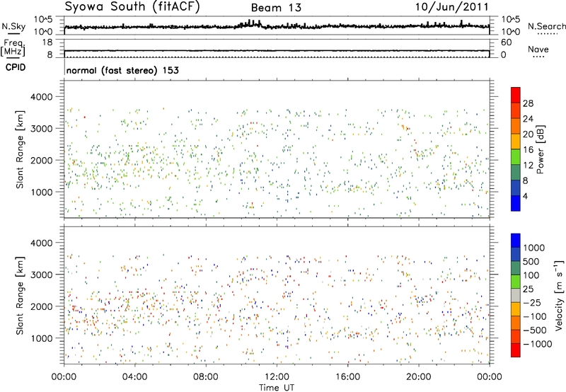Image resolution: width=566 pixels, height=392 pixels.
Task: Click the date '10/Jun/2011'
Action: tap(452, 7)
